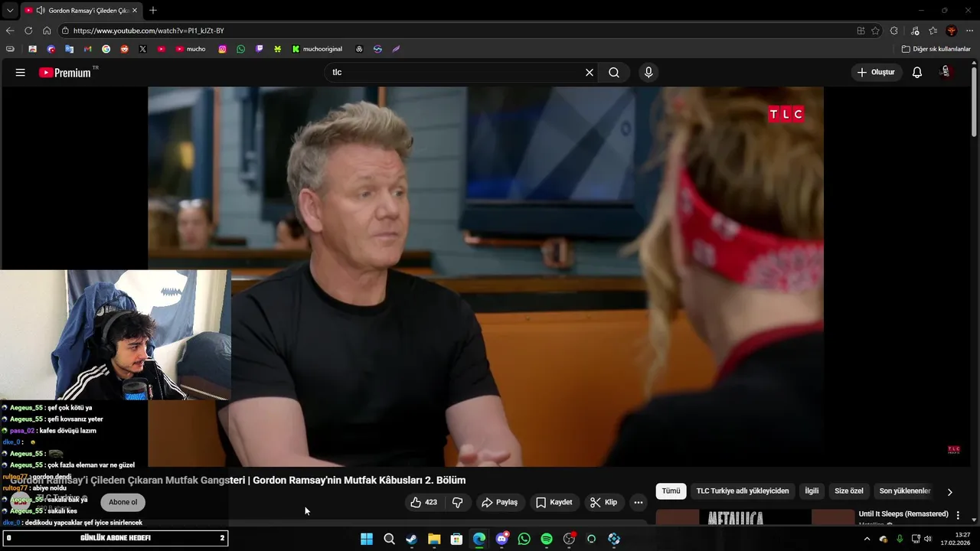This screenshot has height=551, width=980.
Task: Open a new browser tab with plus
Action: pos(153,10)
